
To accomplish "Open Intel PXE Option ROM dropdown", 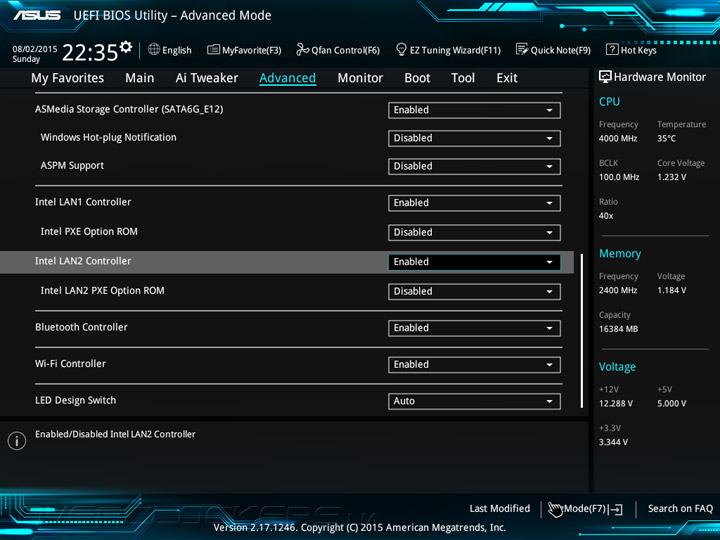I will [474, 232].
